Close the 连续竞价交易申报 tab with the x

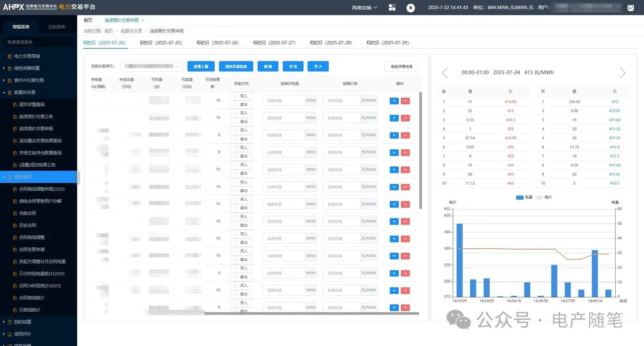143,20
